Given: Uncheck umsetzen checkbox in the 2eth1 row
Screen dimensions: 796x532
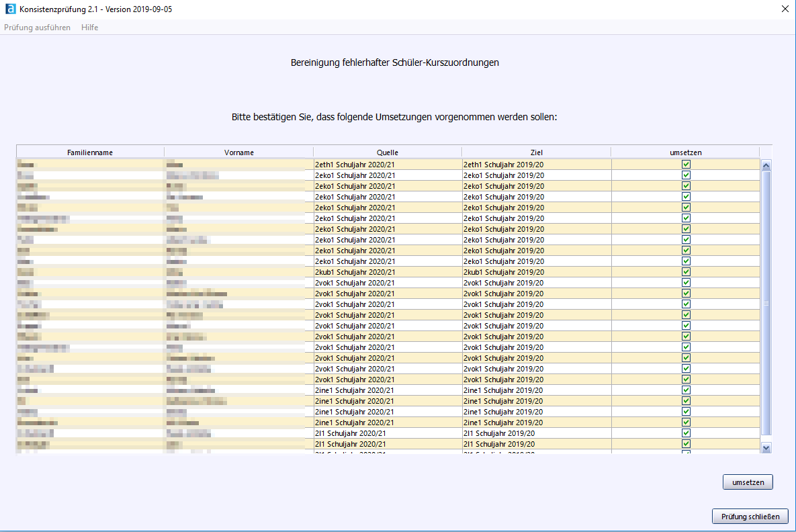Looking at the screenshot, I should pyautogui.click(x=686, y=165).
